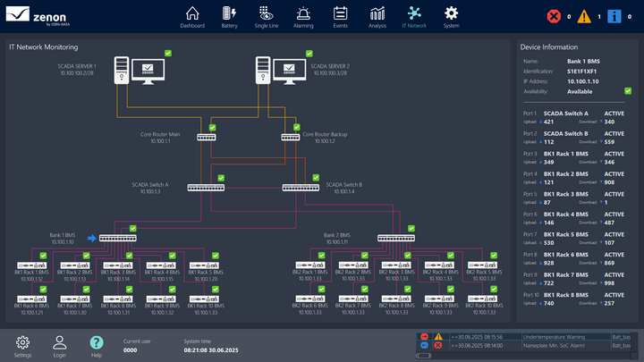Open the Battery page
Screen dimensions: 644x362
coord(229,17)
